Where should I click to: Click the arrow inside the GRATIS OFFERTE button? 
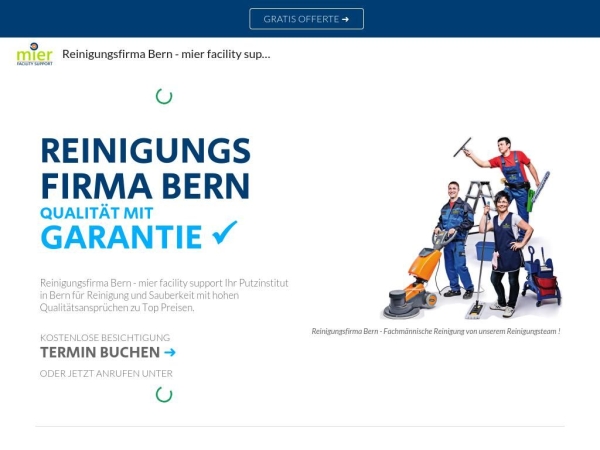(345, 19)
